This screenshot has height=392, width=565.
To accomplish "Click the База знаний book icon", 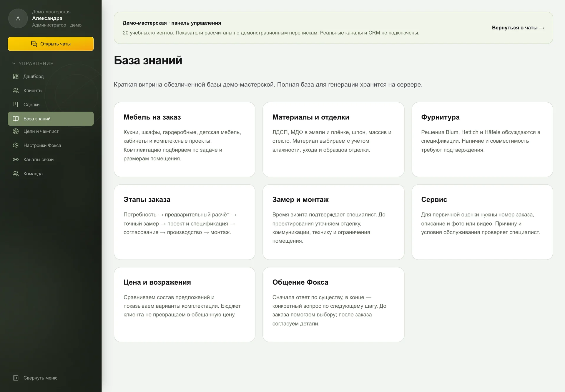I will coord(16,119).
